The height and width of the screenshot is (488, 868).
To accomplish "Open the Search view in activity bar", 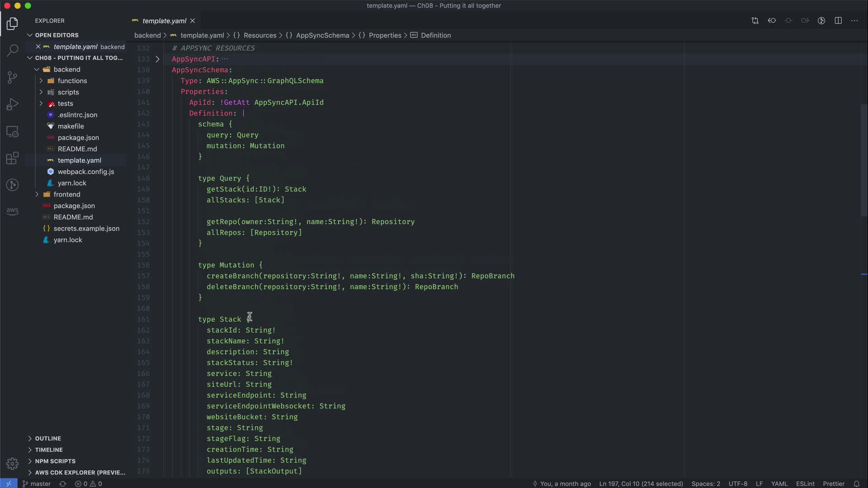I will click(x=12, y=50).
